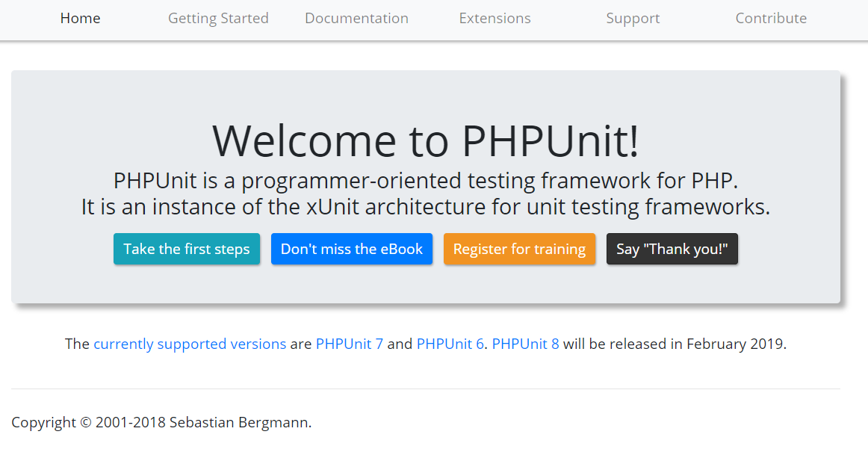Open the Home navigation item
Screen dimensions: 868x455
[x=80, y=19]
